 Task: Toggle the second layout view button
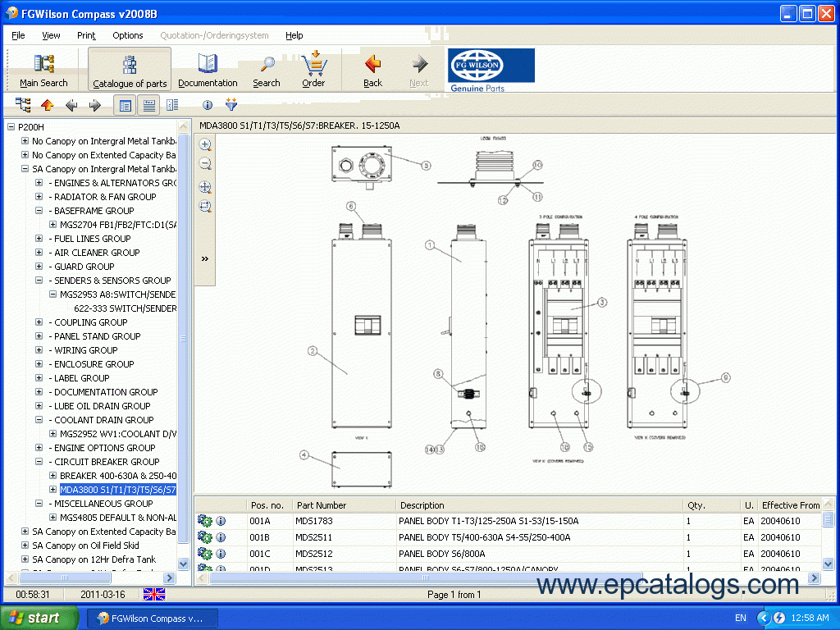(x=149, y=105)
